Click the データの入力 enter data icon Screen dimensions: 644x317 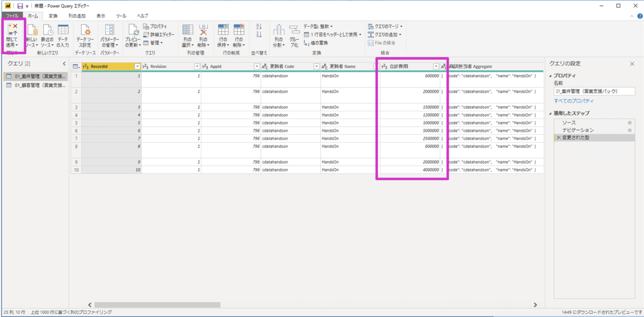coord(63,36)
